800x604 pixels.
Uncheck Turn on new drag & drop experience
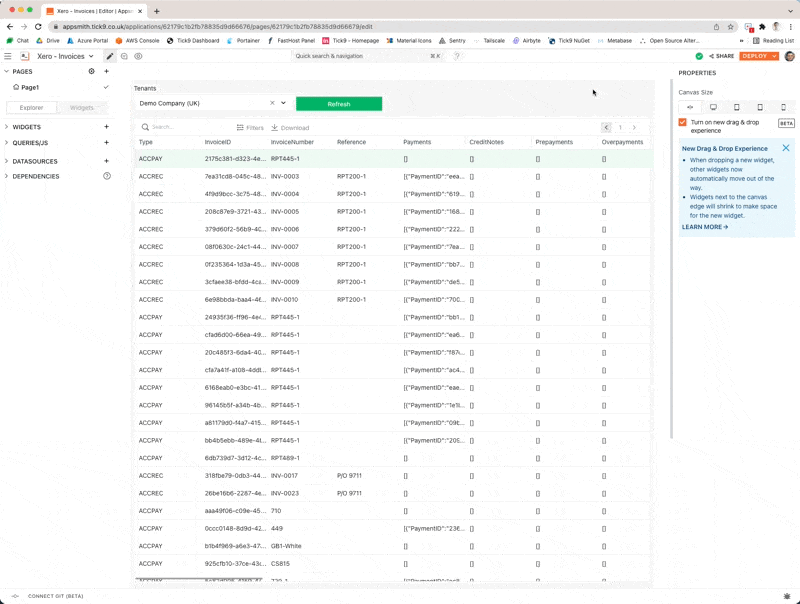[x=683, y=122]
